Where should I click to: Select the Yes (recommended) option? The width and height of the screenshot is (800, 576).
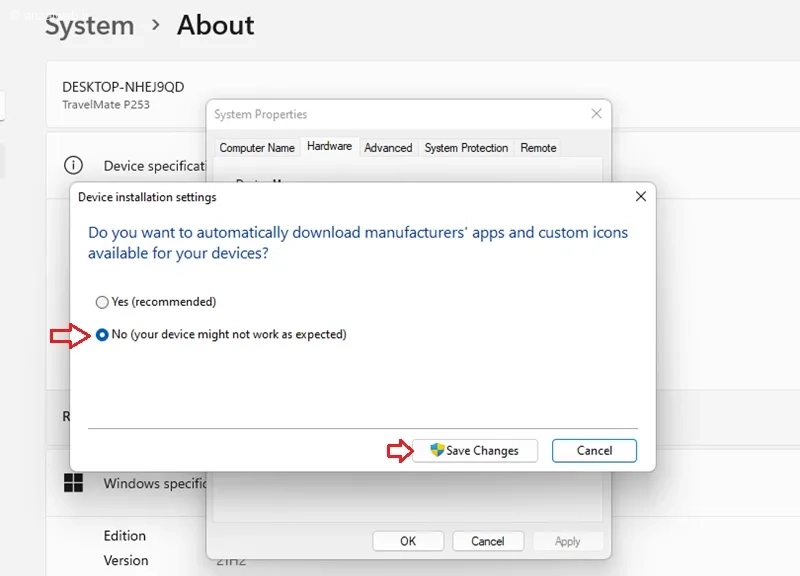pos(102,302)
